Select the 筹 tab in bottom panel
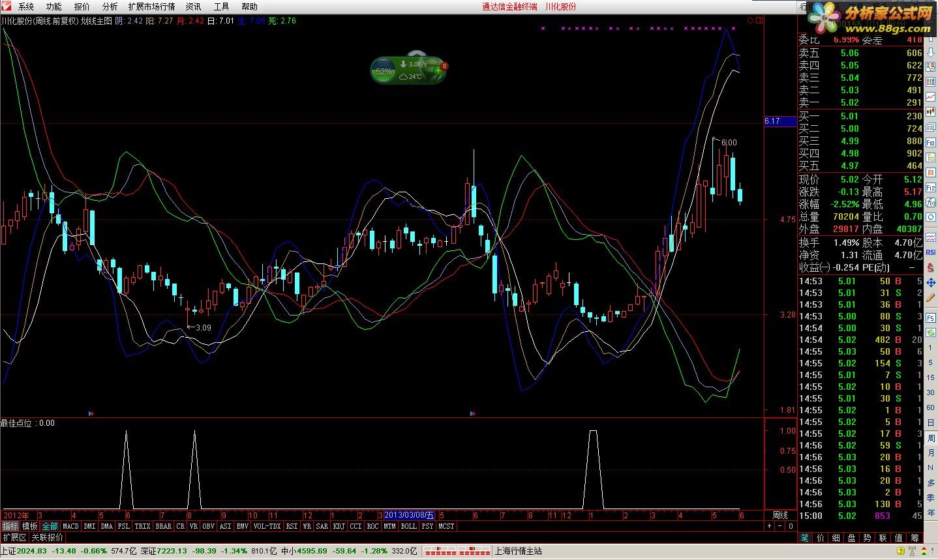This screenshot has height=560, width=938. (x=915, y=538)
